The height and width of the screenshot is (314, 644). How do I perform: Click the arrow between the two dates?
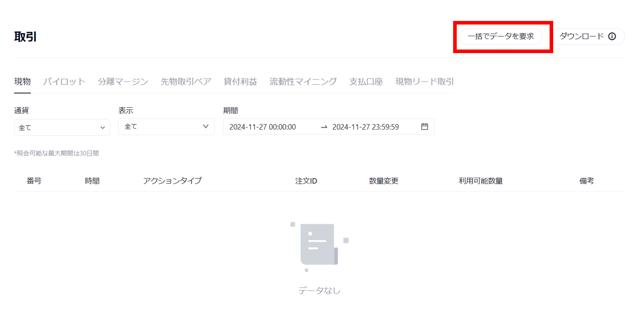(x=324, y=127)
